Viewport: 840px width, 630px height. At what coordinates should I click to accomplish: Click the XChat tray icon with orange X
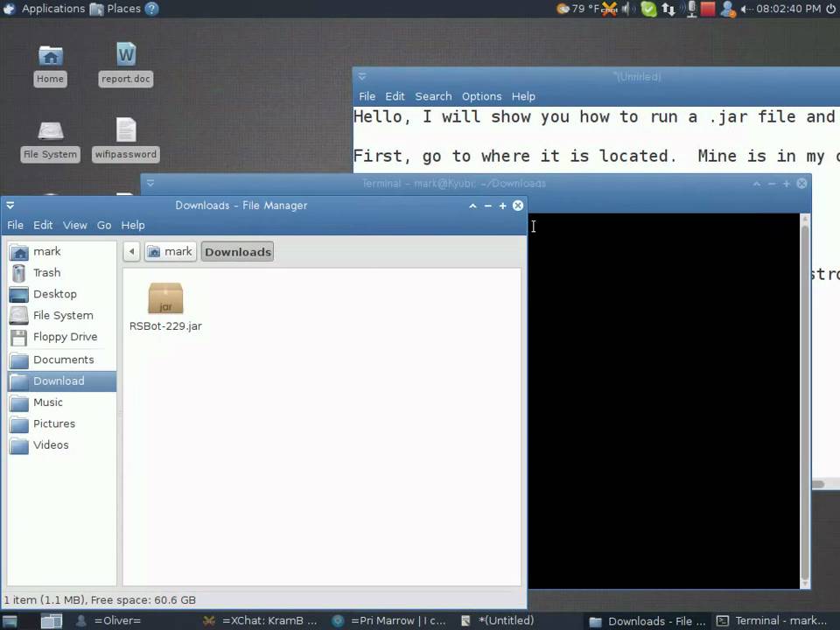610,9
